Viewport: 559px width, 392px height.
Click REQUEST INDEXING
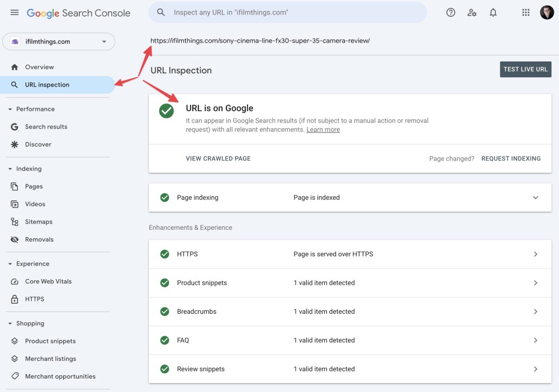pyautogui.click(x=511, y=159)
